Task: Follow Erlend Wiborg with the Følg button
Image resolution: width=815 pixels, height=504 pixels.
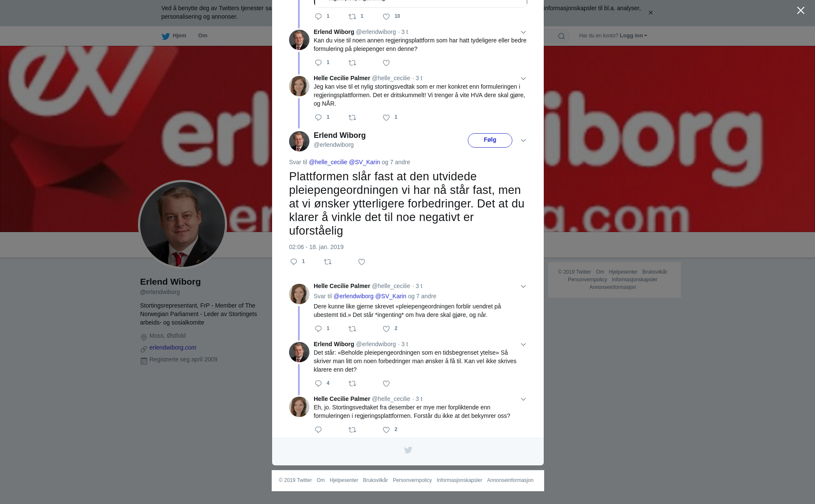Action: (x=490, y=140)
